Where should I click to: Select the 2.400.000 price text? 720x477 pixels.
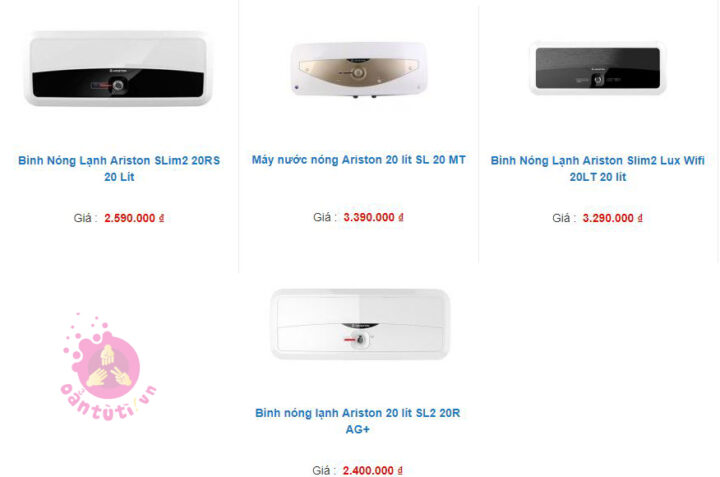coord(368,471)
